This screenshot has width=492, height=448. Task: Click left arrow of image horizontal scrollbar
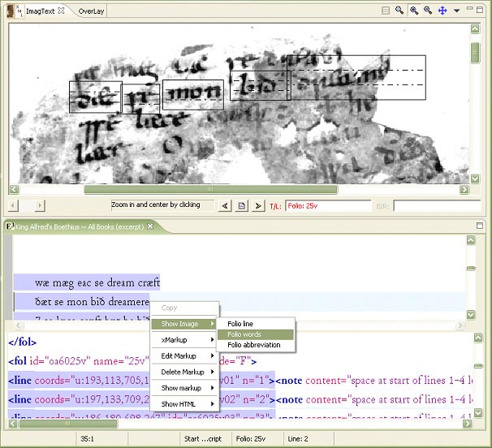[14, 189]
